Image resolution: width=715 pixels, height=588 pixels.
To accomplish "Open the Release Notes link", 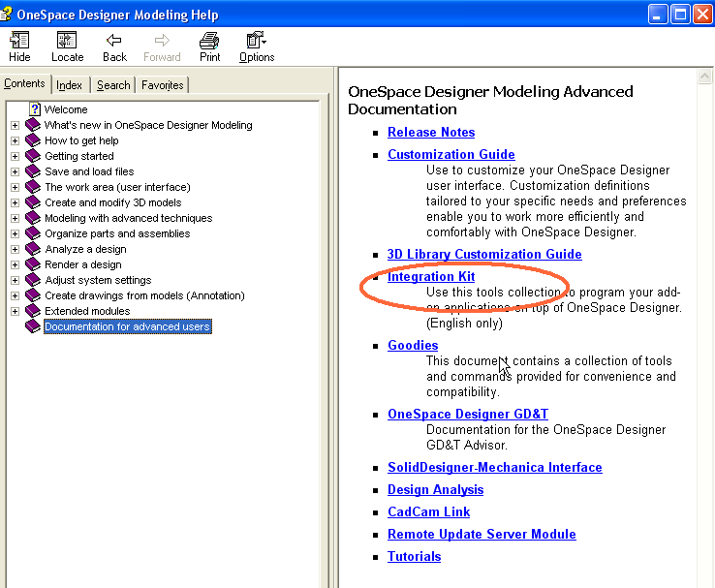I will pos(431,132).
